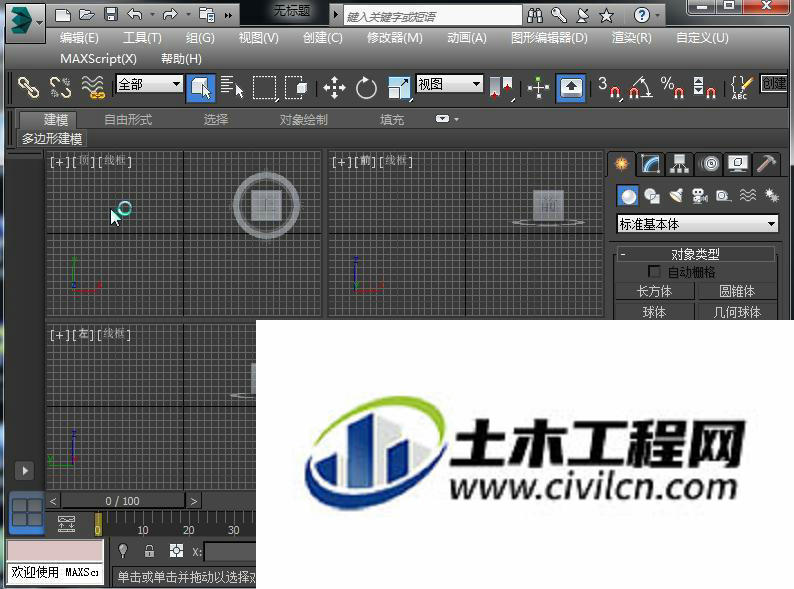Open the Modify command panel tab
The height and width of the screenshot is (589, 794).
click(650, 164)
